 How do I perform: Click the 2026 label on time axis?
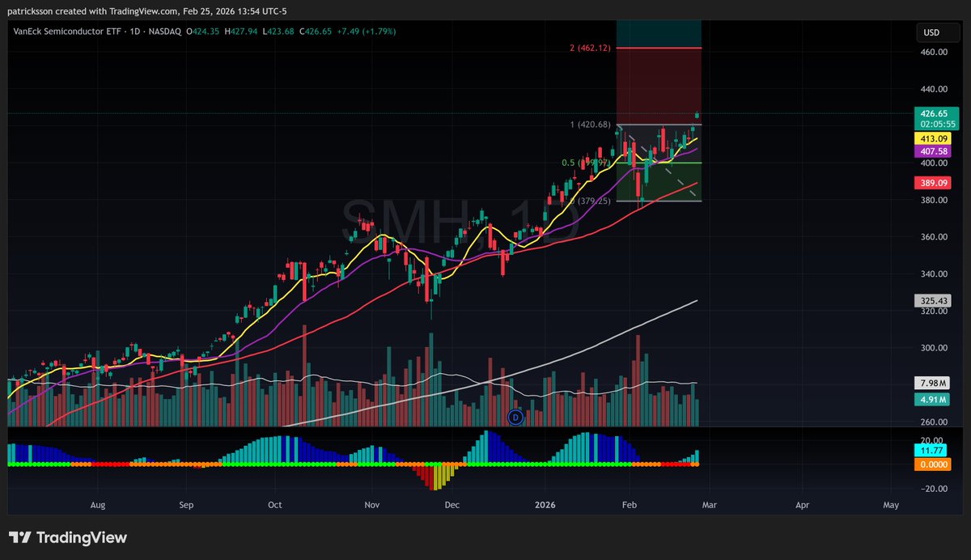click(545, 504)
